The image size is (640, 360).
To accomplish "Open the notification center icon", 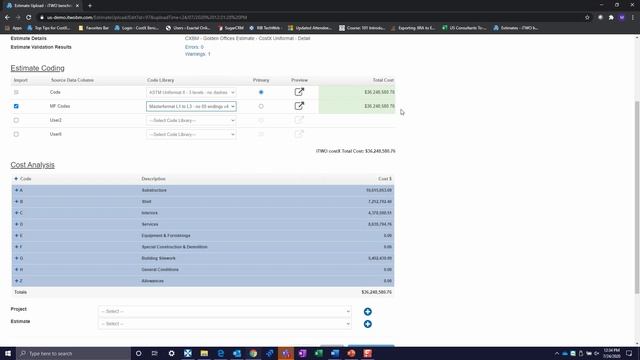I will pyautogui.click(x=629, y=353).
